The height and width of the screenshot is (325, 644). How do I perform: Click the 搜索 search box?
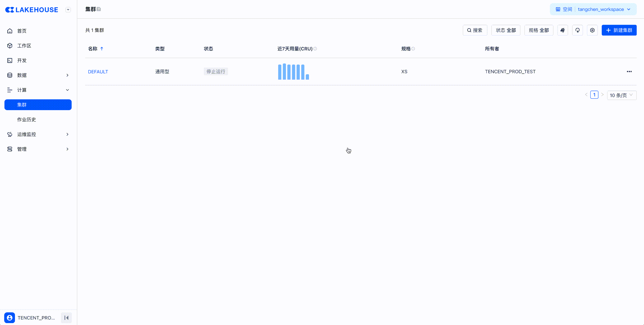475,30
